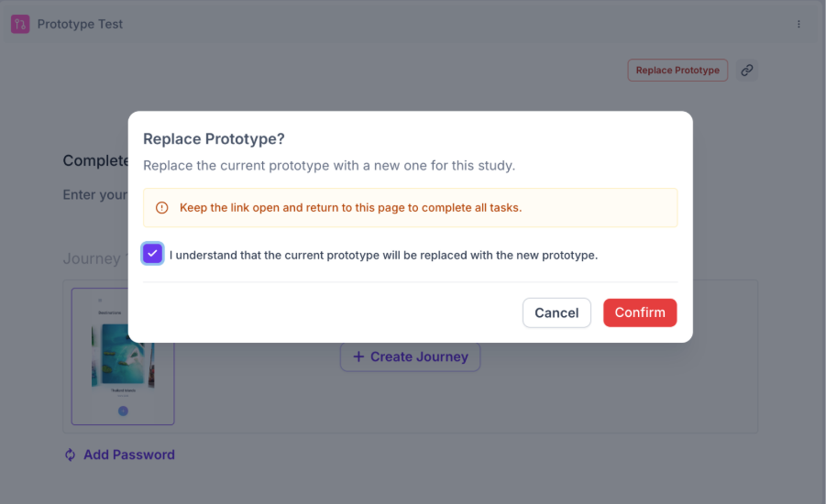Image resolution: width=826 pixels, height=504 pixels.
Task: Click the Prototype Test app logo icon
Action: (20, 24)
